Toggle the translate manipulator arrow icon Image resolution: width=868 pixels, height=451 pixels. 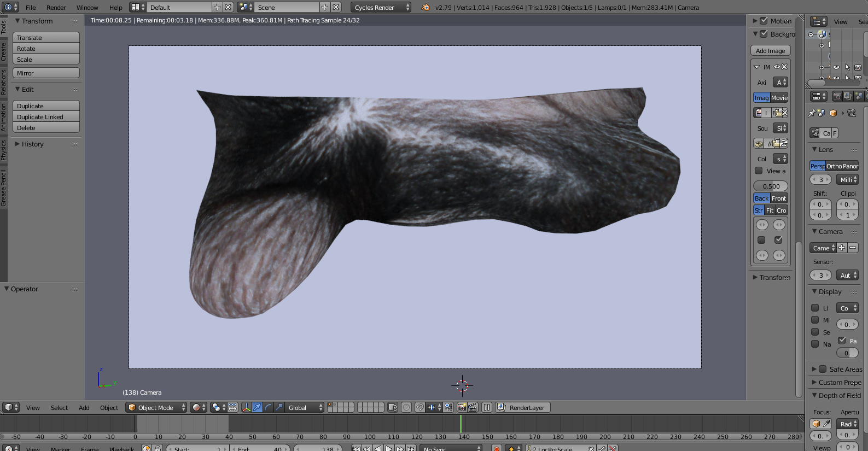tap(257, 407)
